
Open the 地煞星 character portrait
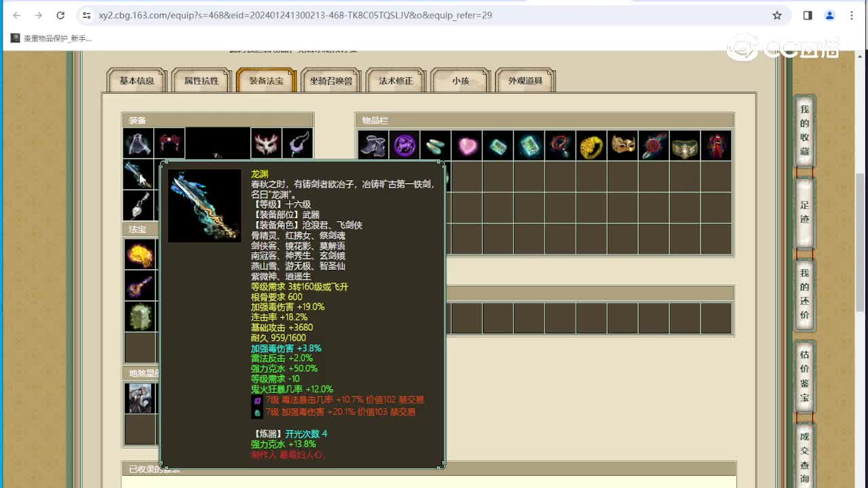[140, 398]
